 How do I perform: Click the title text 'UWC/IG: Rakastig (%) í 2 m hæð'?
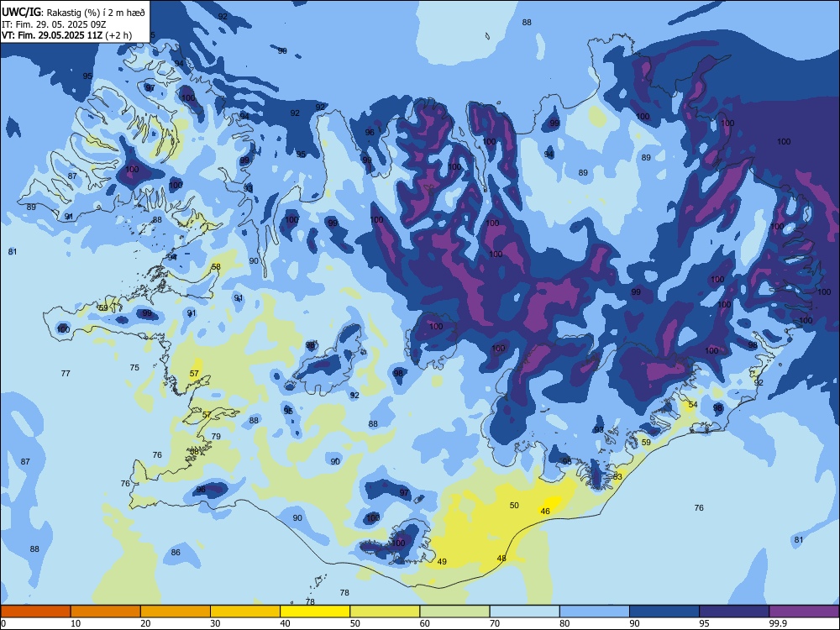point(73,13)
